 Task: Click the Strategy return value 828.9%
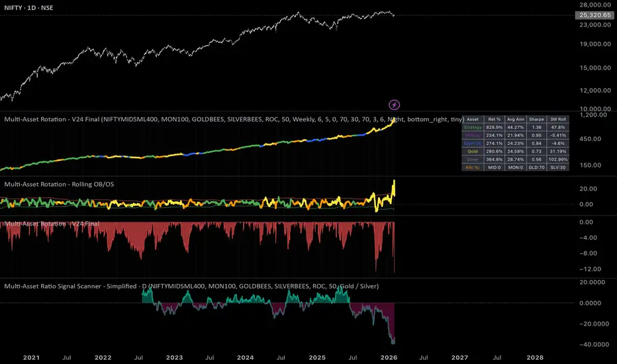[495, 128]
